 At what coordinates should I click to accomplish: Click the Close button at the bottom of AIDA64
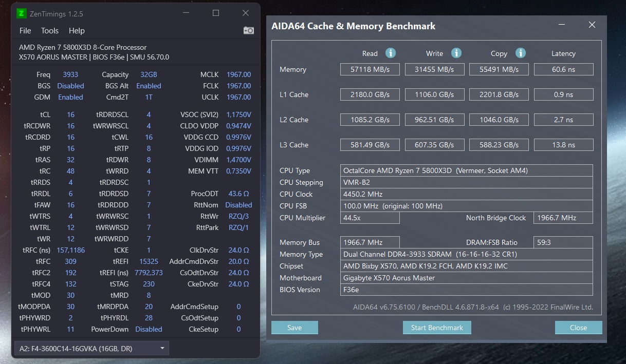coord(578,328)
